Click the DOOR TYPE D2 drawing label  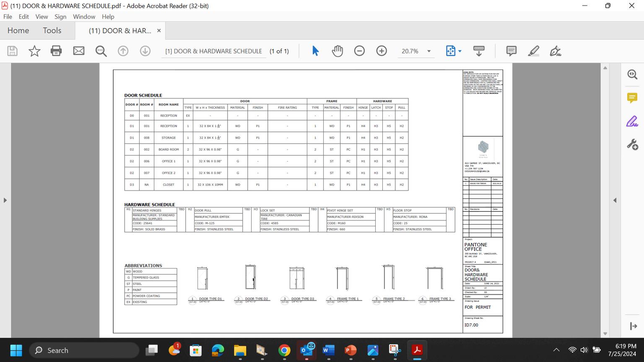coord(257,299)
